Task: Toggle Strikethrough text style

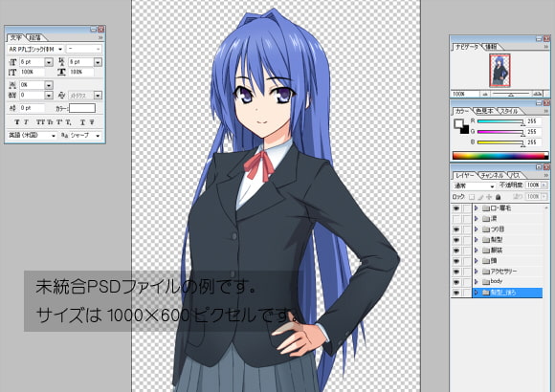Action: click(x=92, y=121)
